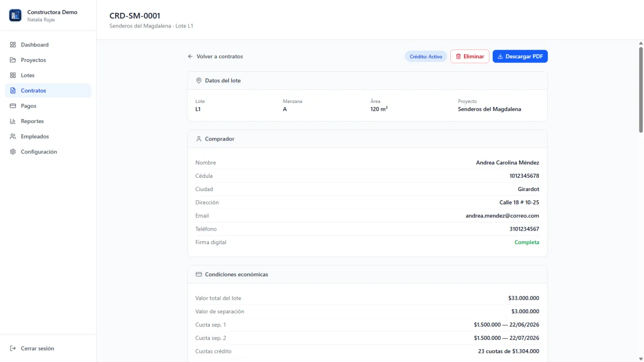644x362 pixels.
Task: Return via Volver a contratos link
Action: tap(215, 57)
